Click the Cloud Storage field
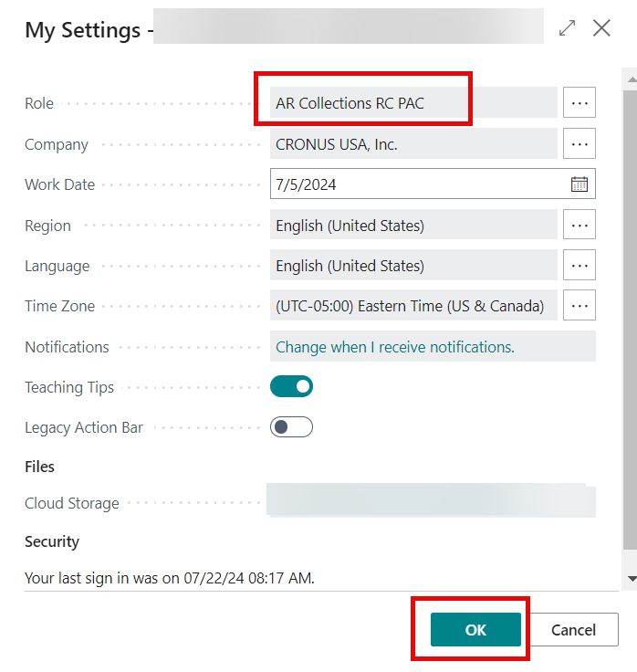637x672 pixels. click(431, 500)
